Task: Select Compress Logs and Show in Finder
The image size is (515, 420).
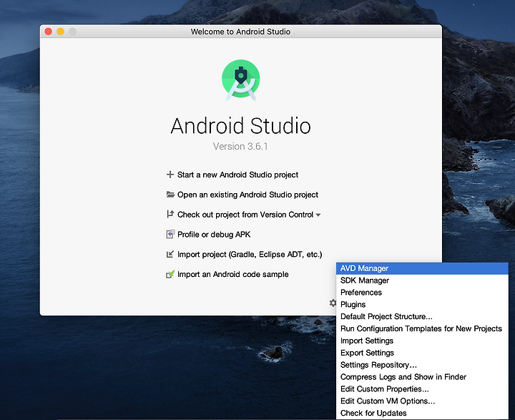Action: [x=422, y=377]
